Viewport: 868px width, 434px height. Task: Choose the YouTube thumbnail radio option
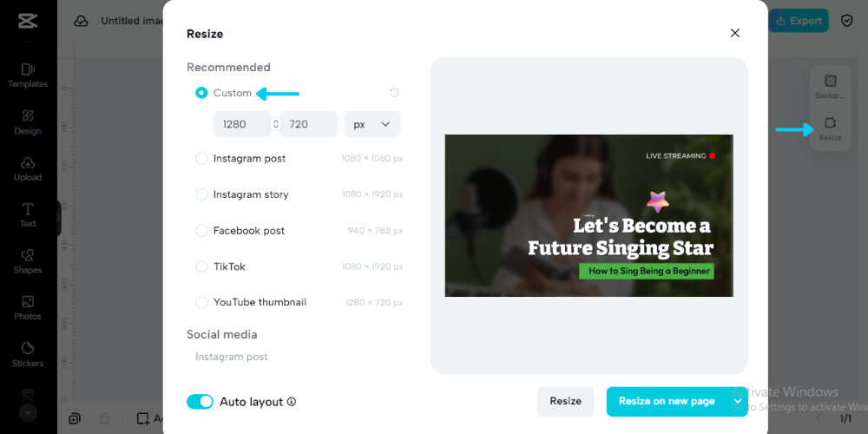[201, 302]
